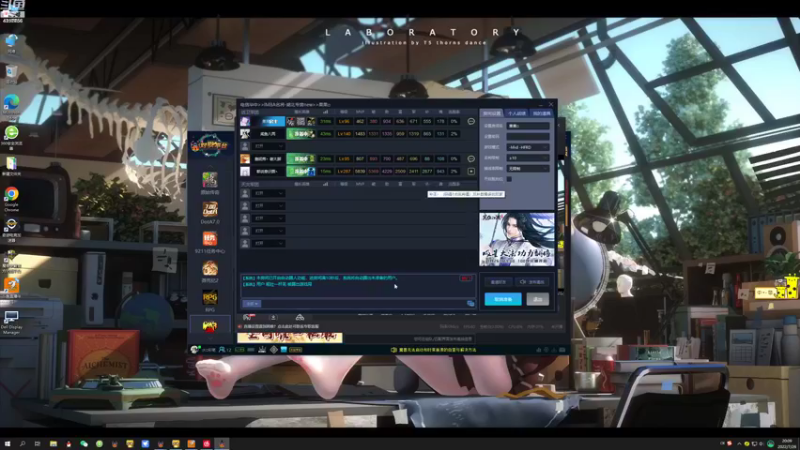Click the chat bubble icon on the first player row
The width and height of the screenshot is (800, 450).
coord(471,121)
